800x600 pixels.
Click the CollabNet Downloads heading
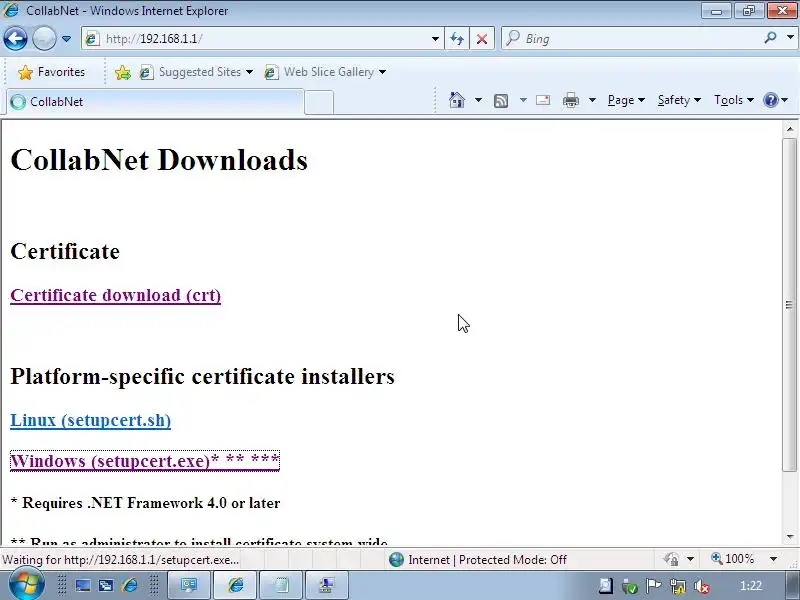(x=159, y=160)
